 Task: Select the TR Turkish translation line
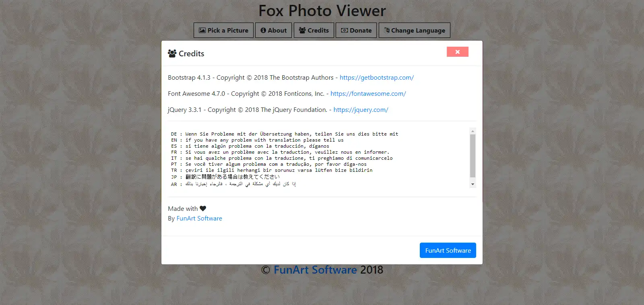pos(272,170)
